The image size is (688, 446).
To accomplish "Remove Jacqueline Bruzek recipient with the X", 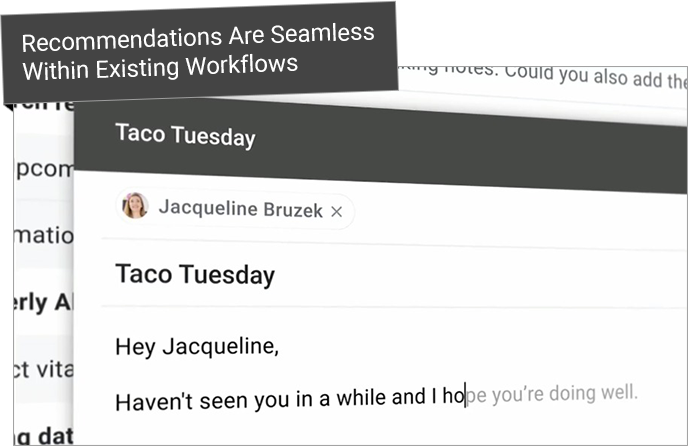I will coord(337,212).
